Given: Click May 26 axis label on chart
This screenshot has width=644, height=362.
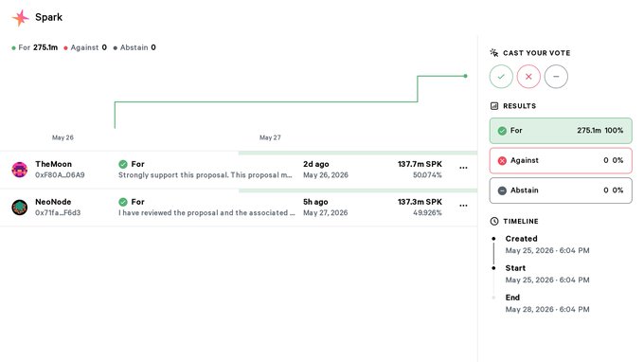Looking at the screenshot, I should coord(63,137).
